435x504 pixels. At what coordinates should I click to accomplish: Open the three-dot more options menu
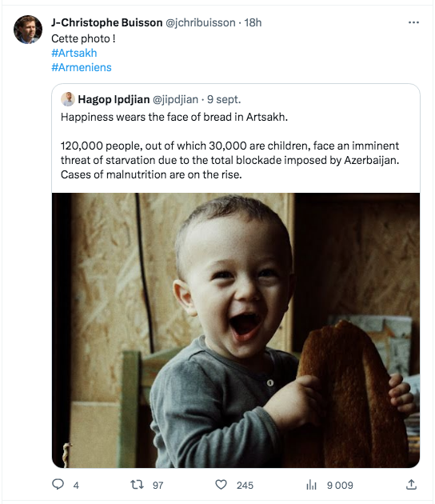[x=413, y=22]
